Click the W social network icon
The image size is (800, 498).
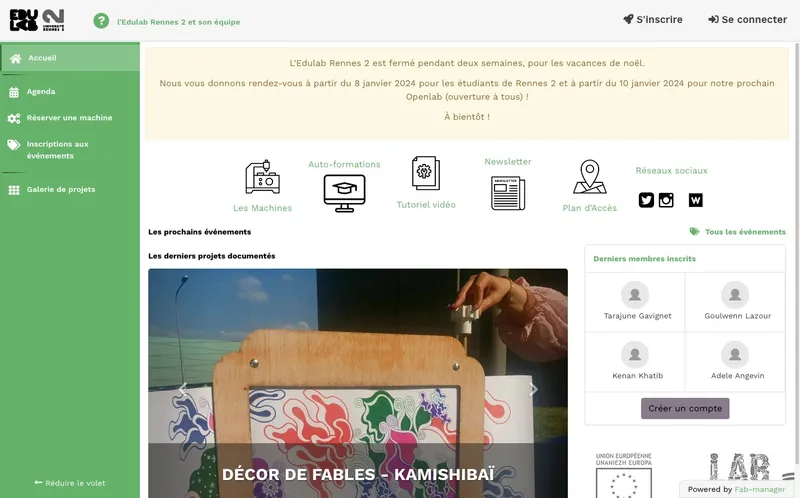(695, 200)
